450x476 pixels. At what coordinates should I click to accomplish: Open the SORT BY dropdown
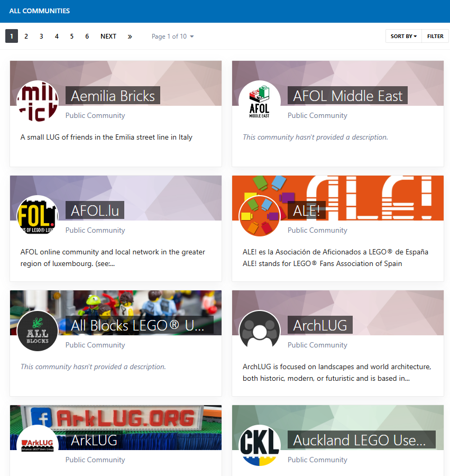pyautogui.click(x=403, y=36)
